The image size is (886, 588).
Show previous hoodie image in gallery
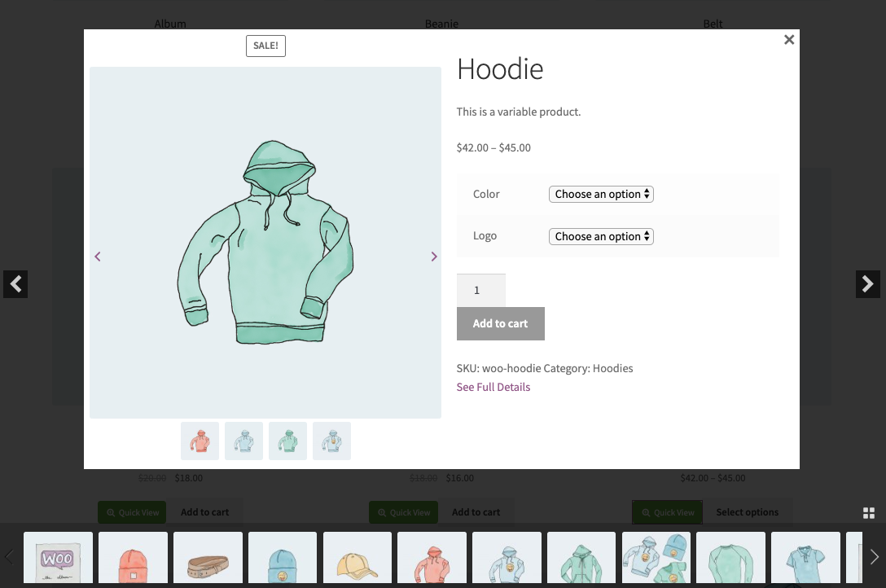(x=98, y=257)
